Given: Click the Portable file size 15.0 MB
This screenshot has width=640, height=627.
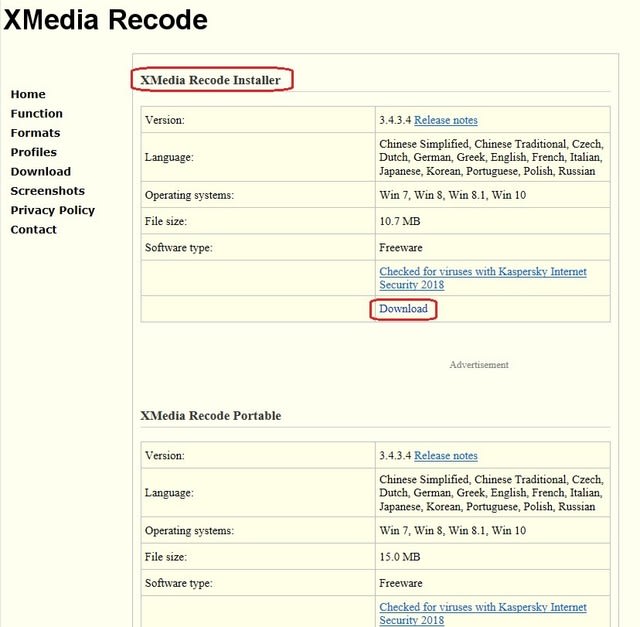Looking at the screenshot, I should point(400,557).
